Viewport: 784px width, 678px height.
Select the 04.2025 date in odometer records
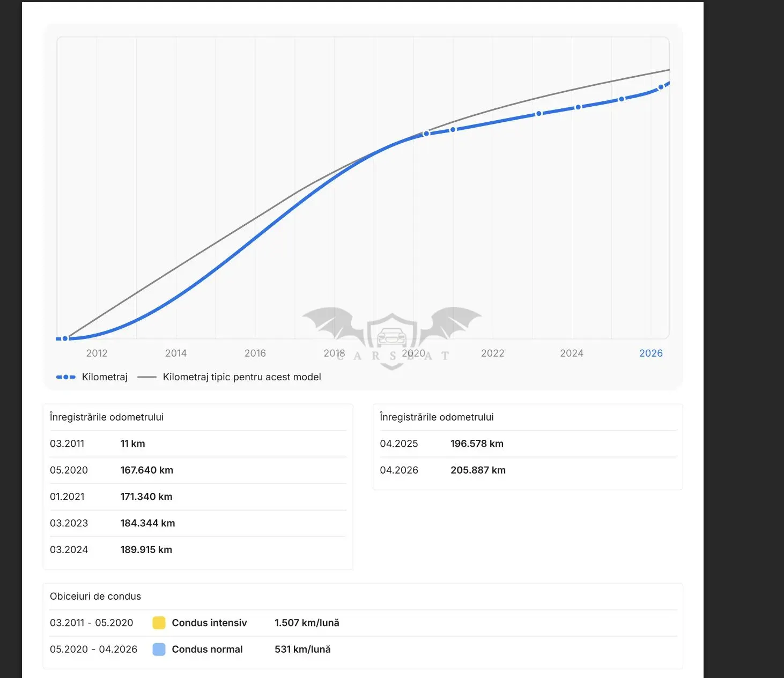399,444
